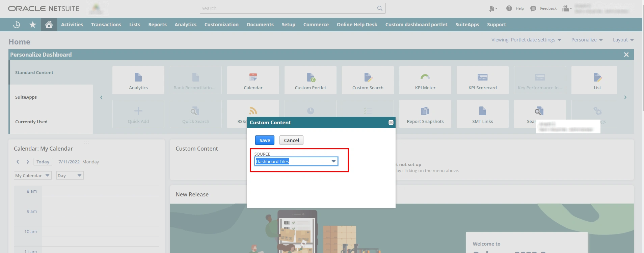Click in the global Search field
The width and height of the screenshot is (644, 253).
pos(288,8)
